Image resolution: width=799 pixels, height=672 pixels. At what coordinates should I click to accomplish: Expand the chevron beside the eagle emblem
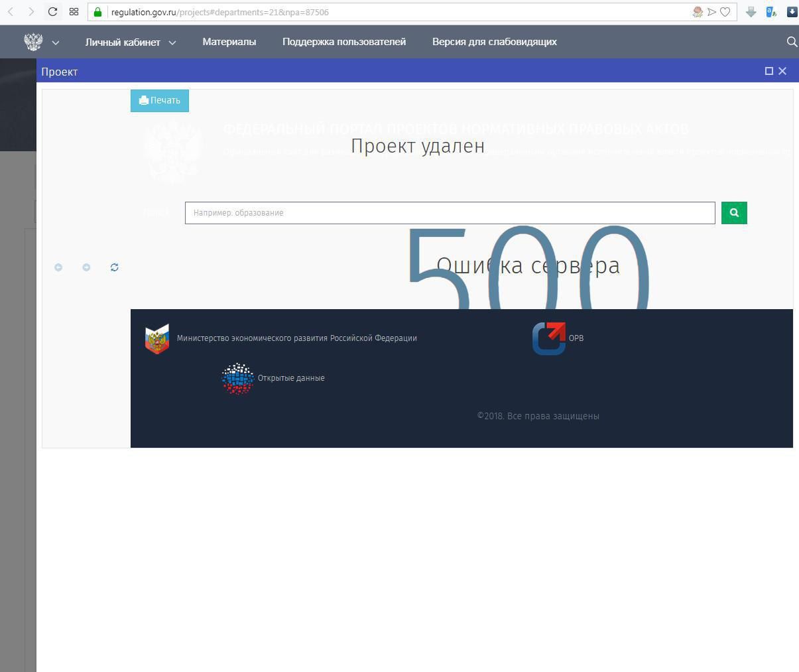click(56, 42)
